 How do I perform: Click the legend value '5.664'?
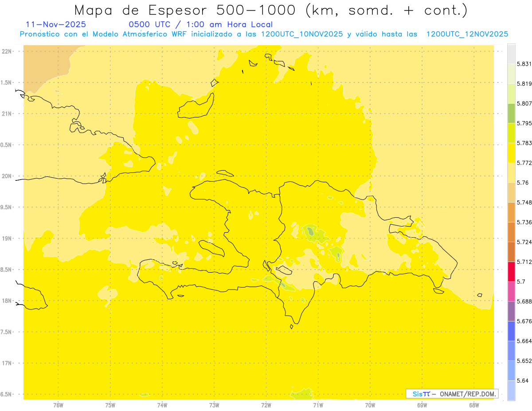(x=524, y=341)
